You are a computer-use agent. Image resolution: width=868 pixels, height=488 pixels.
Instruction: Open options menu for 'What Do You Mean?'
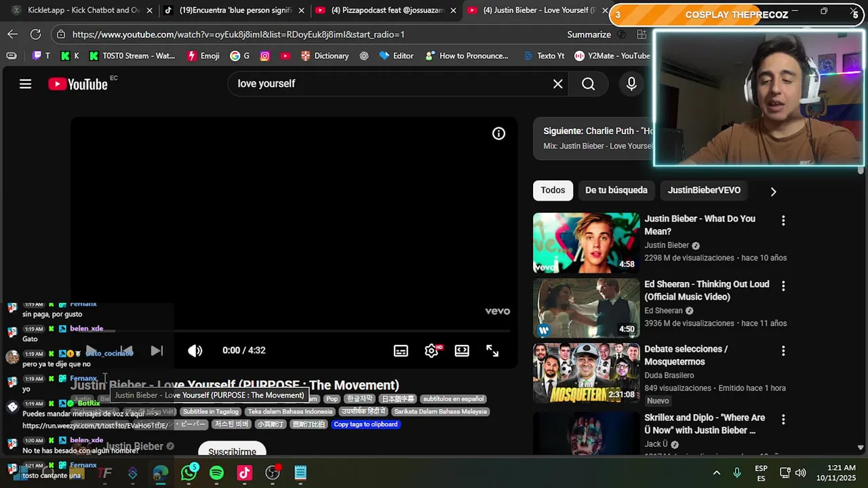click(x=783, y=220)
